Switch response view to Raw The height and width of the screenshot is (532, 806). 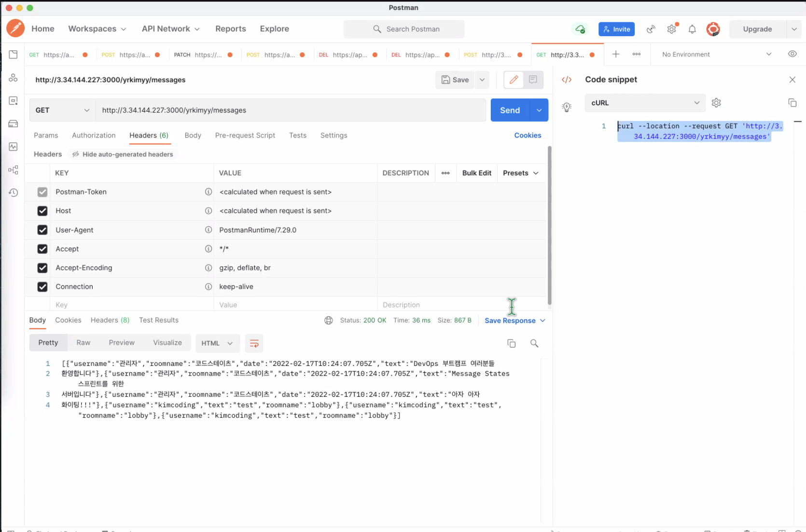83,343
